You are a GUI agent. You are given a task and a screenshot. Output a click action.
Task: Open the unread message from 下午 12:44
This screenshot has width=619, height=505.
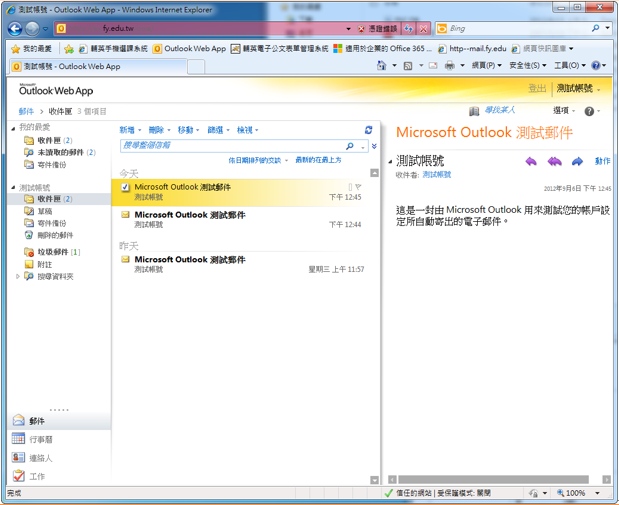(242, 220)
